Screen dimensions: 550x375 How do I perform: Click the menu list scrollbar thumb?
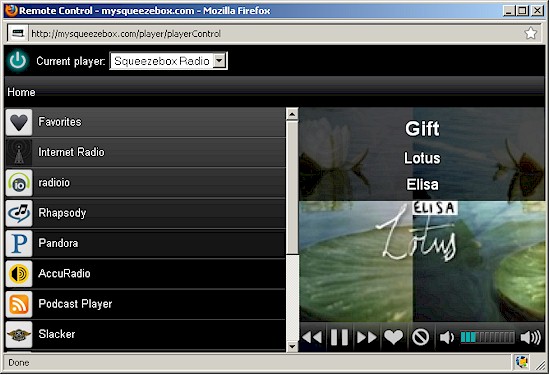pos(292,187)
